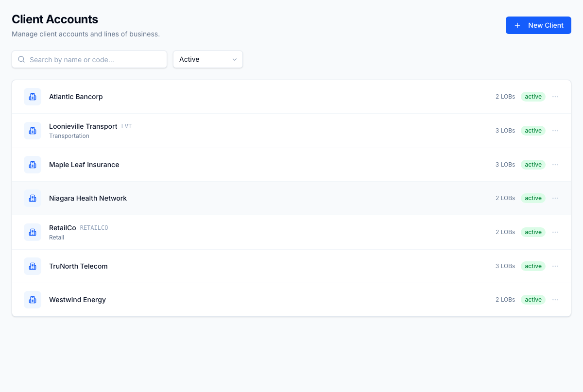583x392 pixels.
Task: Open the more options menu for Maple Leaf Insurance
Action: (x=555, y=165)
